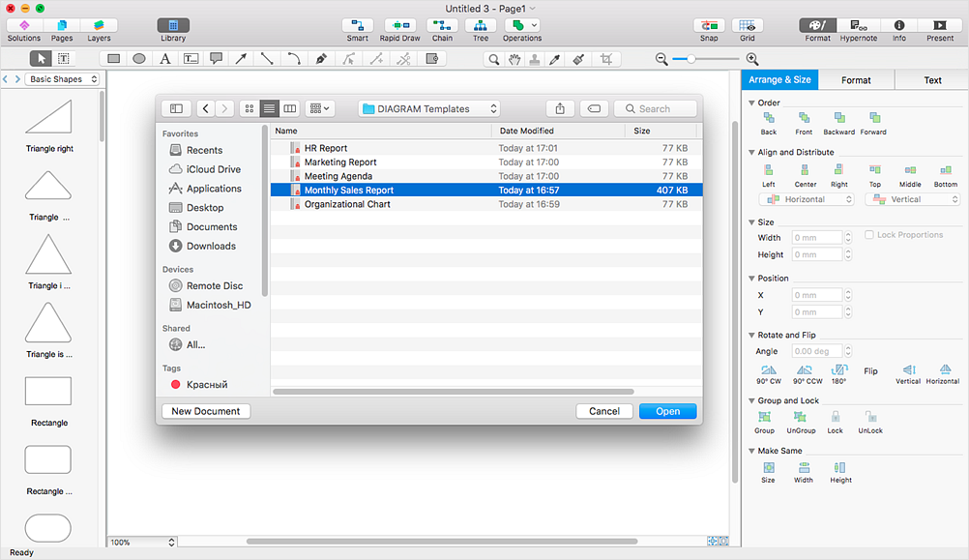Expand the Basic Shapes library dropdown
The height and width of the screenshot is (560, 969).
tap(63, 79)
